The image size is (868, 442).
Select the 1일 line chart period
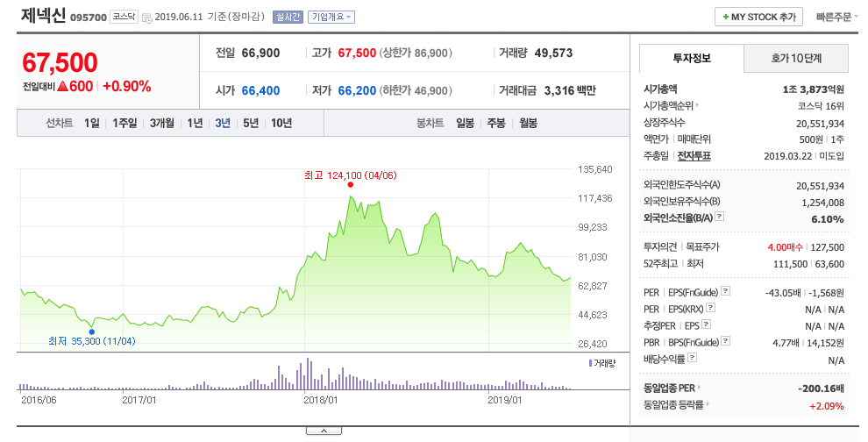pos(92,123)
